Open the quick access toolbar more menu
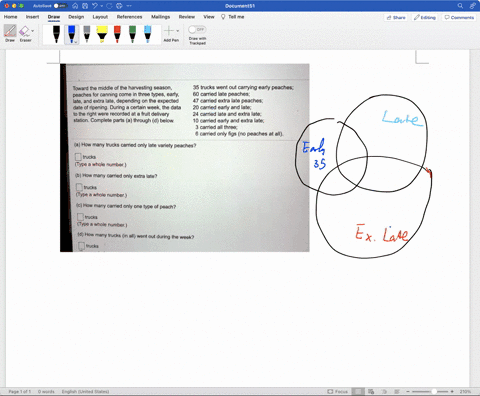This screenshot has height=396, width=480. (129, 6)
